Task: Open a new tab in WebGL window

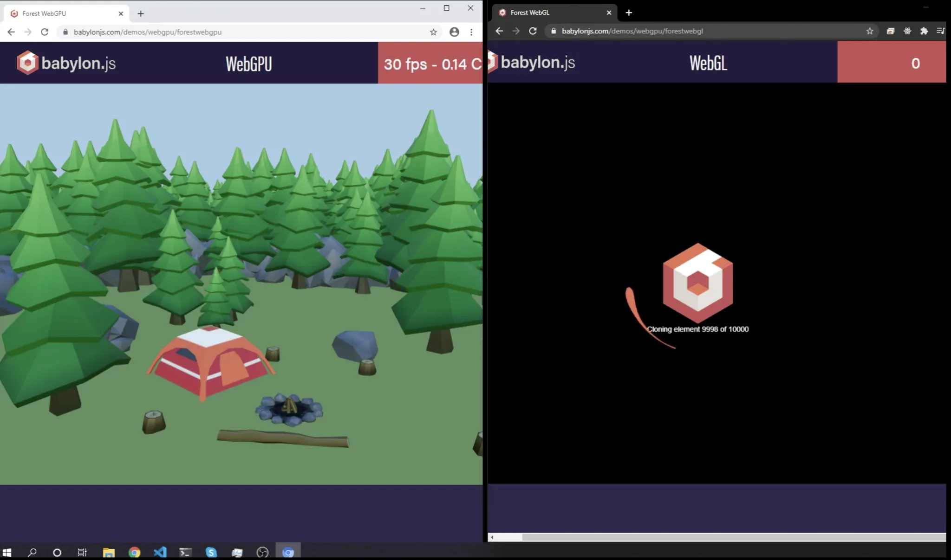Action: pos(629,13)
